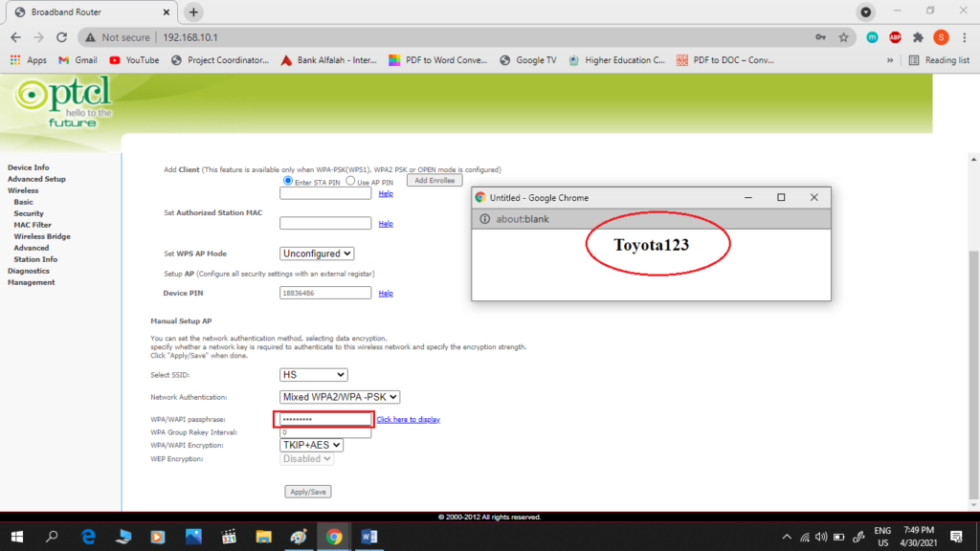Open Management in sidebar
The image size is (980, 551).
pyautogui.click(x=32, y=282)
